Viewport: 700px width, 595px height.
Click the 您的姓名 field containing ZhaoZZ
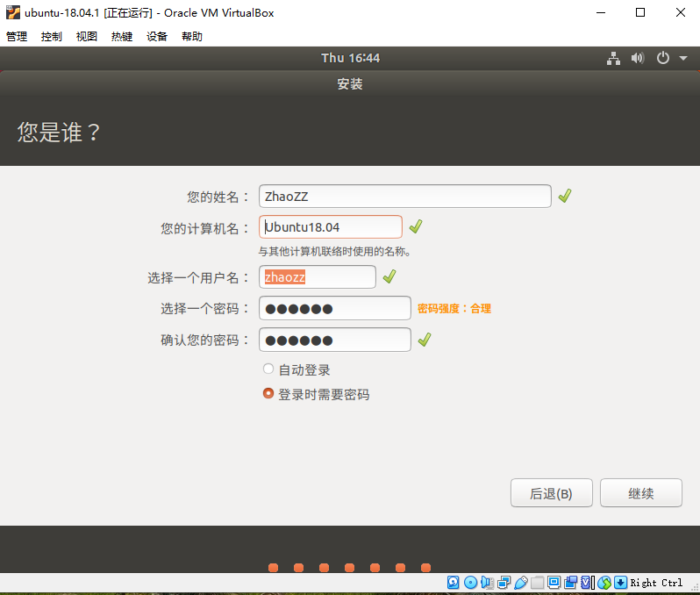pos(405,196)
